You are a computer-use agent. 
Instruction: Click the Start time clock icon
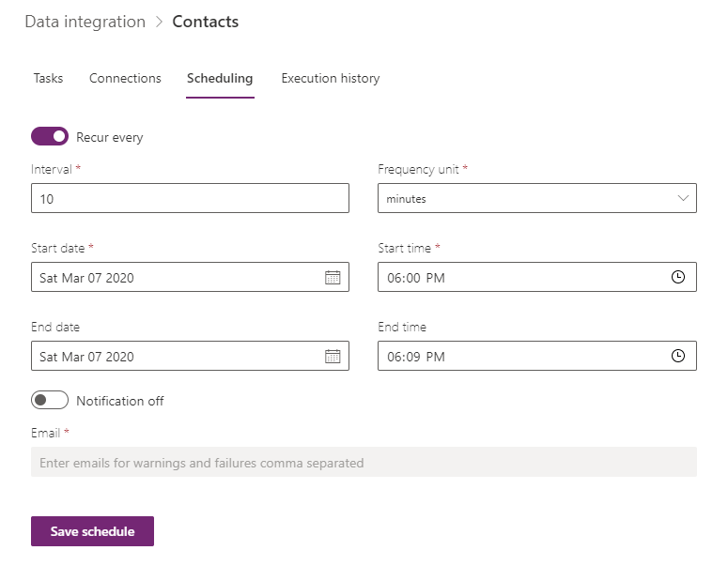point(678,278)
